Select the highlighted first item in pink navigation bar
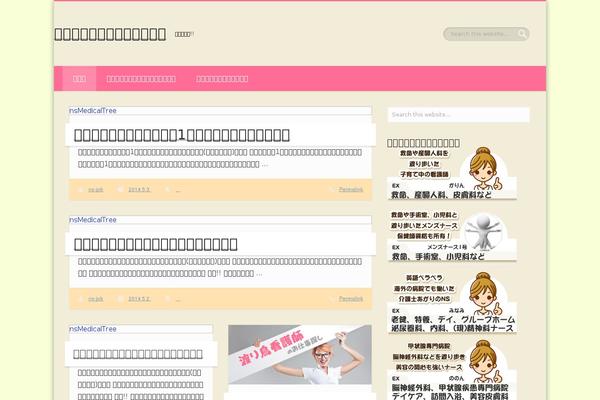 79,79
